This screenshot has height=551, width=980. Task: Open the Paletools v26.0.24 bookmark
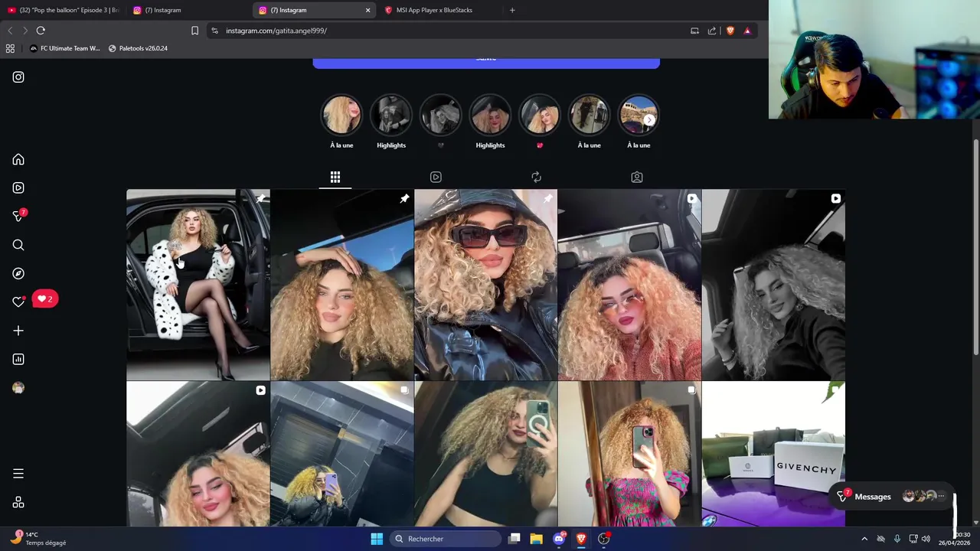point(138,48)
